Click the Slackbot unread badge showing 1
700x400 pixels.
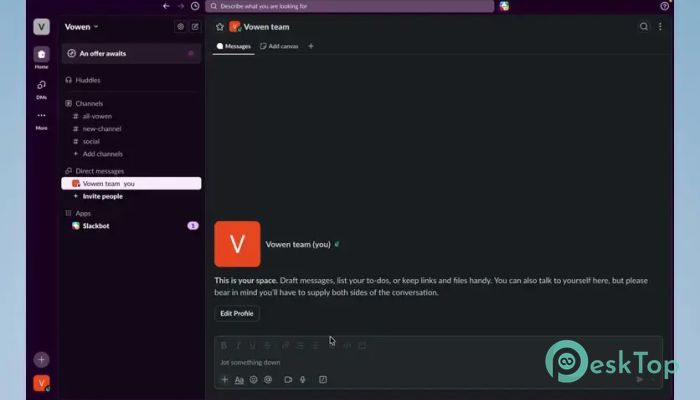(193, 226)
